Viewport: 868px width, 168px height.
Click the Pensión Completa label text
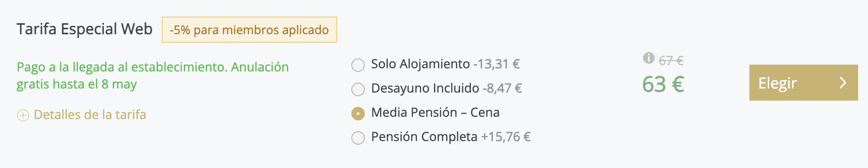[424, 137]
